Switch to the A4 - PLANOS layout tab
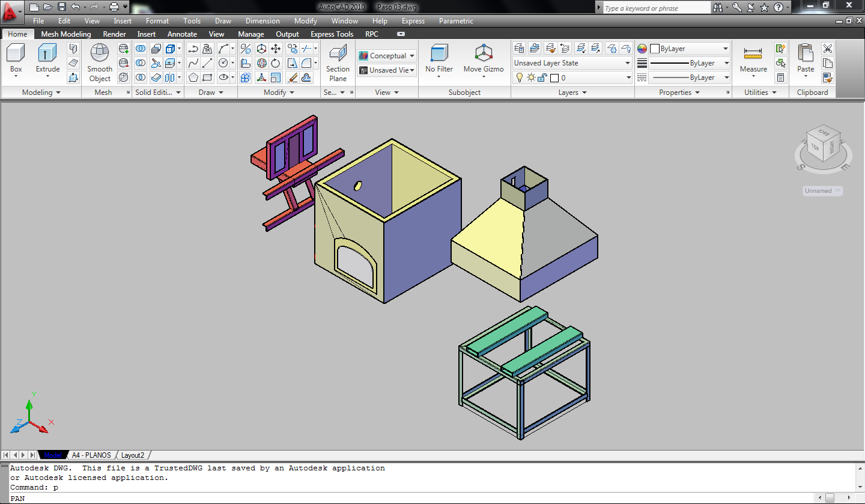This screenshot has height=504, width=865. click(x=91, y=455)
